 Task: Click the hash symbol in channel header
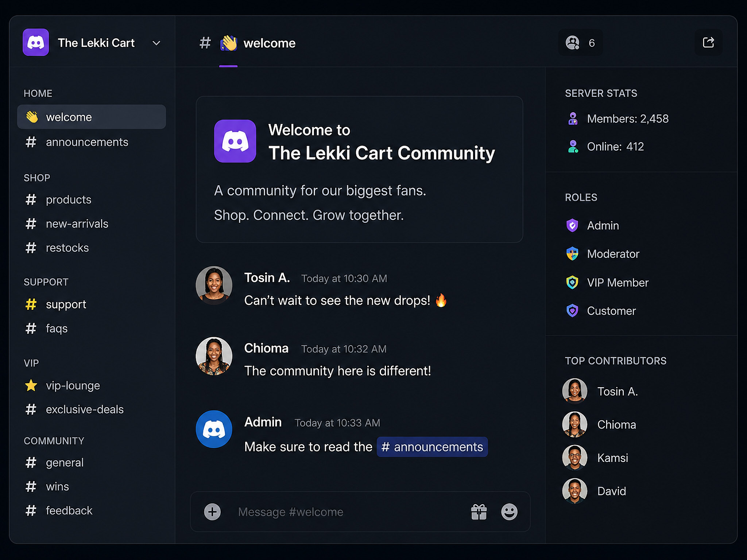click(205, 43)
